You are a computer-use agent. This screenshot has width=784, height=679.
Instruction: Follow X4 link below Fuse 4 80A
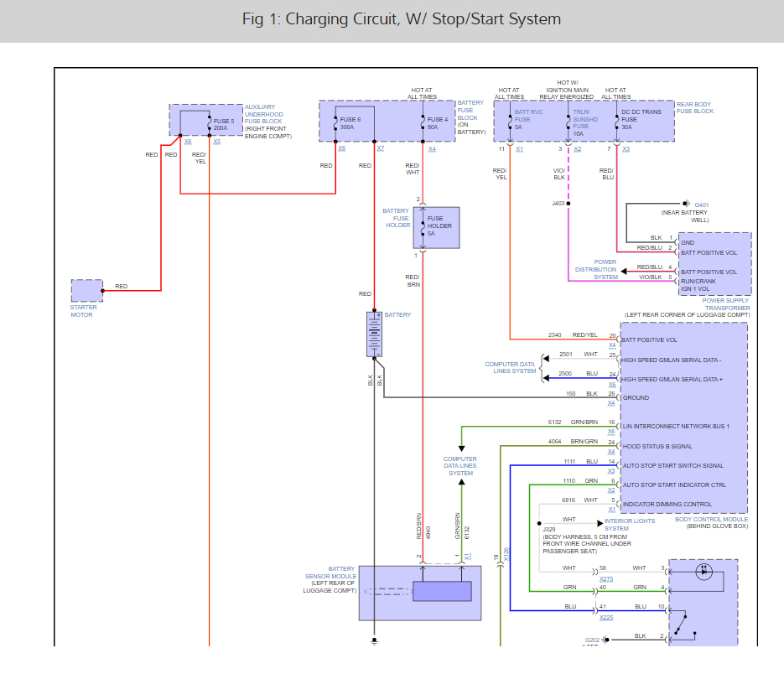pos(432,149)
